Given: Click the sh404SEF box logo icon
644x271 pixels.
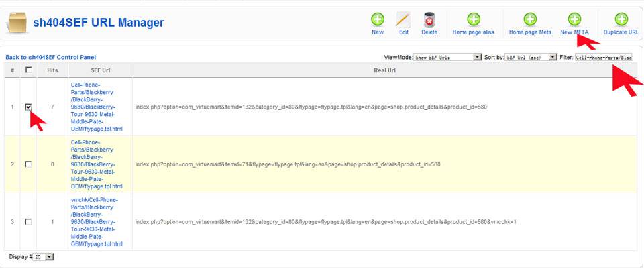Looking at the screenshot, I should tap(17, 23).
